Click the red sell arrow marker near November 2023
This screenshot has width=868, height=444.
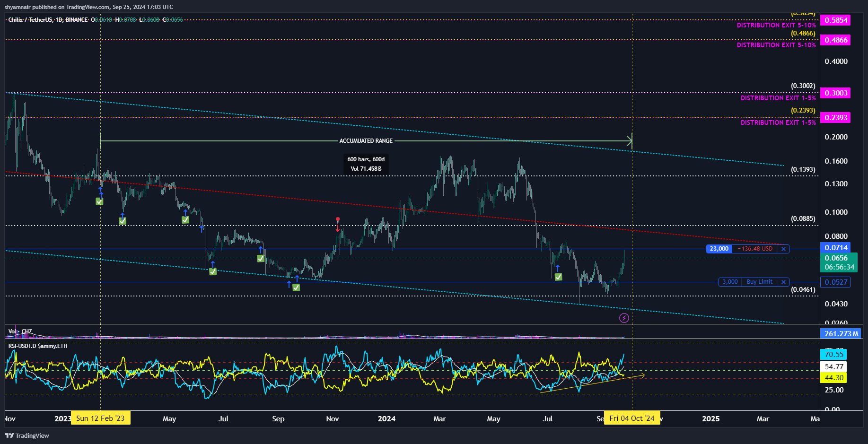(338, 224)
